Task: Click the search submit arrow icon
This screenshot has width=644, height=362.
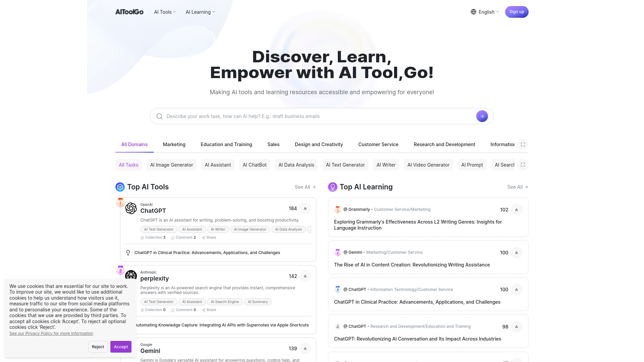Action: pyautogui.click(x=482, y=116)
